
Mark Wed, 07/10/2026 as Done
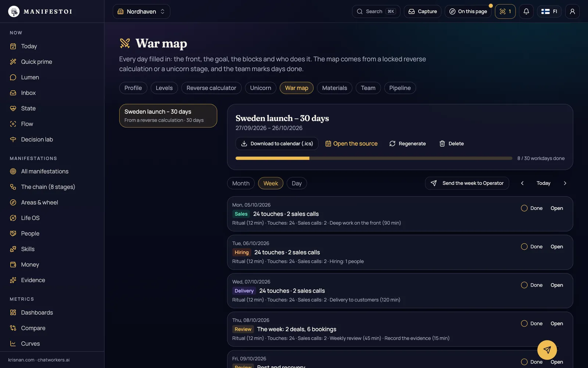532,285
